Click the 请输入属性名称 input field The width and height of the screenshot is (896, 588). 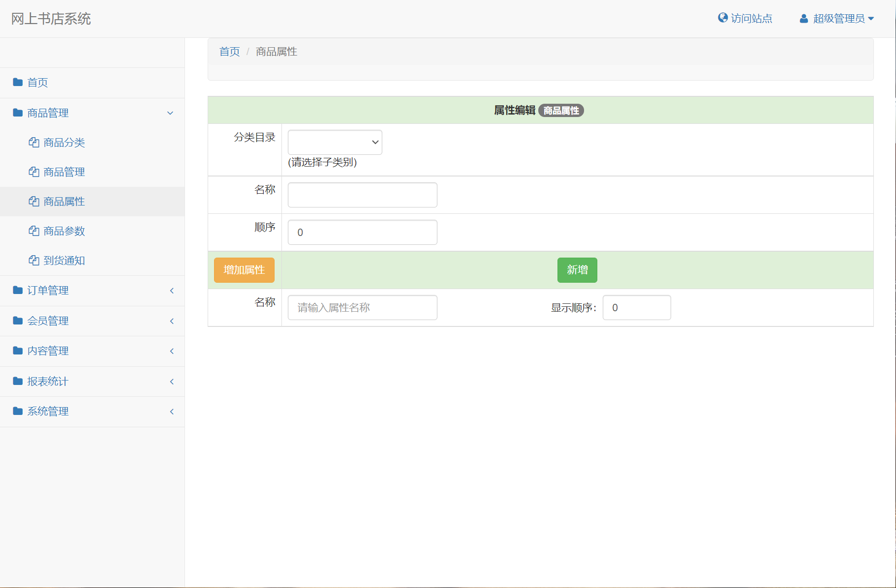coord(362,307)
